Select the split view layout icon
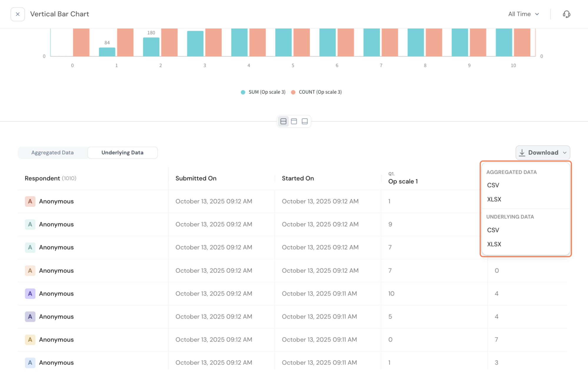Image resolution: width=588 pixels, height=373 pixels. [x=283, y=121]
